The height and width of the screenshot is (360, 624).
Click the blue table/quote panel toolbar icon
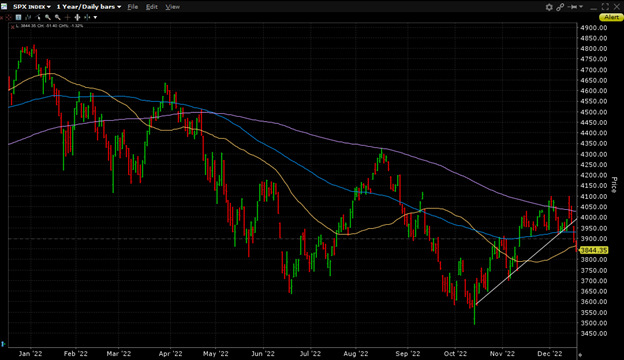[x=18, y=17]
